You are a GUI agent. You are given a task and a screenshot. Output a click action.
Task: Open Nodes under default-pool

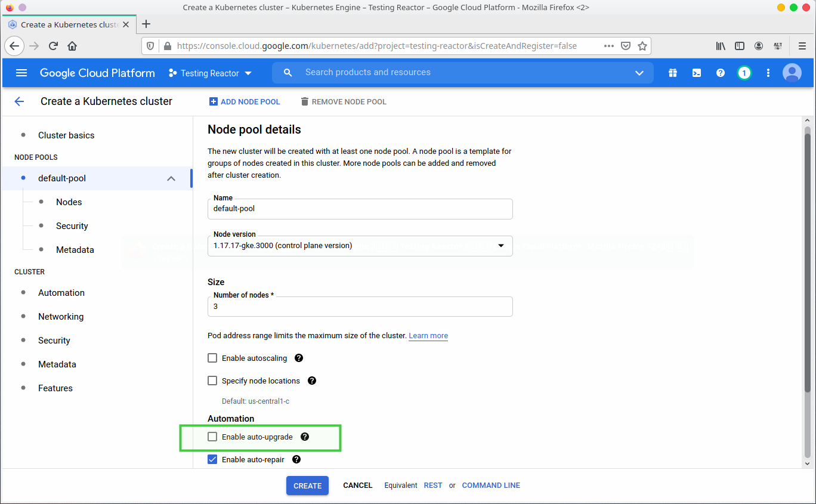(69, 202)
